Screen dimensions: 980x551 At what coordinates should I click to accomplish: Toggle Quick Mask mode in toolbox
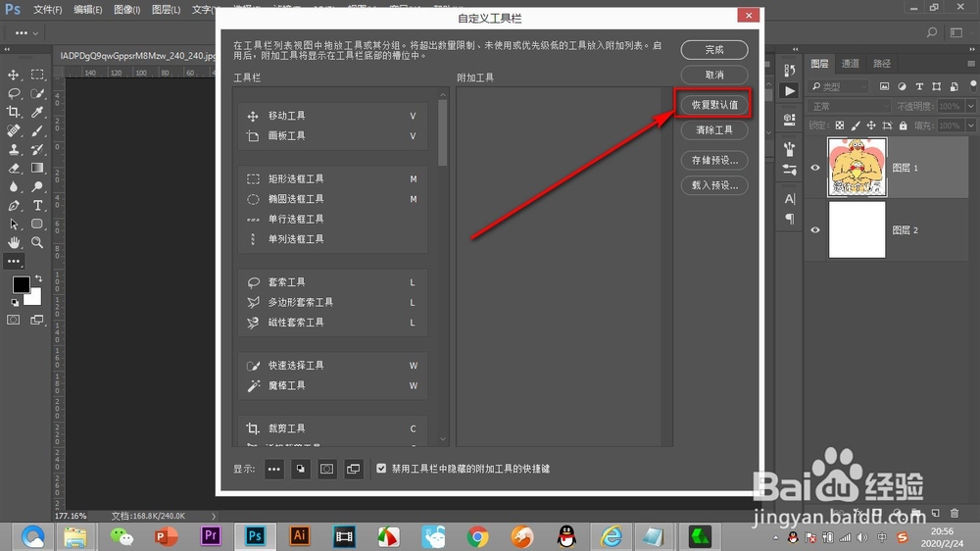click(13, 320)
